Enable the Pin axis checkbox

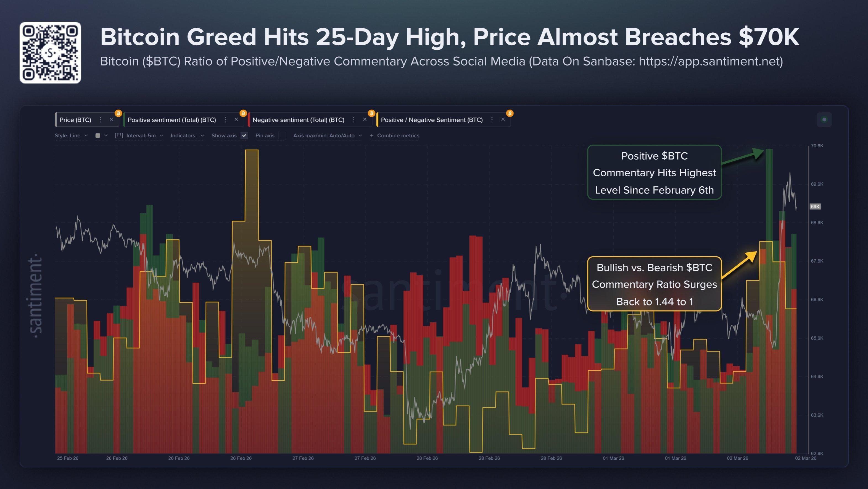(282, 135)
